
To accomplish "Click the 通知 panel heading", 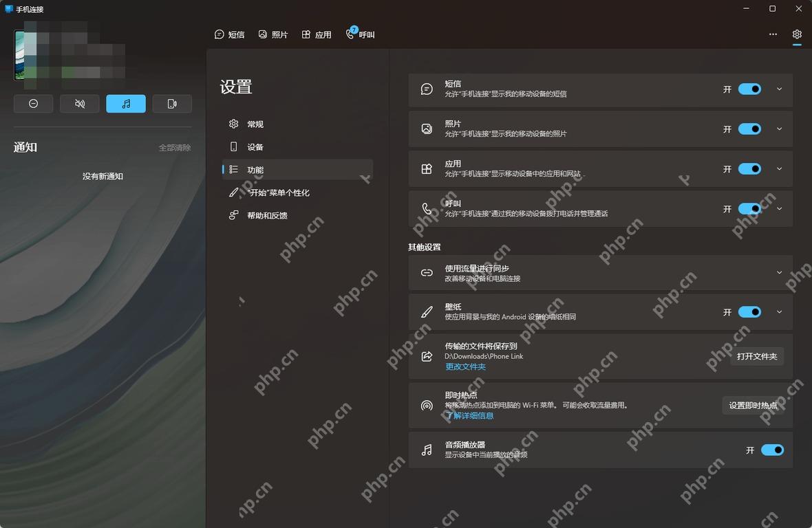I will tap(25, 147).
